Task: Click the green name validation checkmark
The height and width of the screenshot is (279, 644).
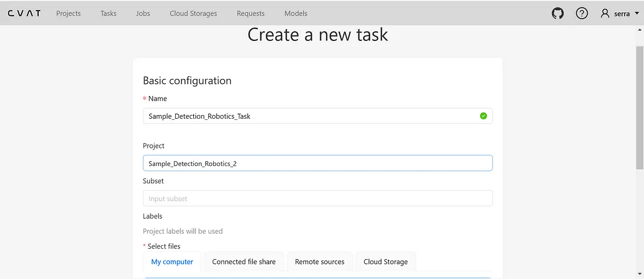Action: point(483,116)
